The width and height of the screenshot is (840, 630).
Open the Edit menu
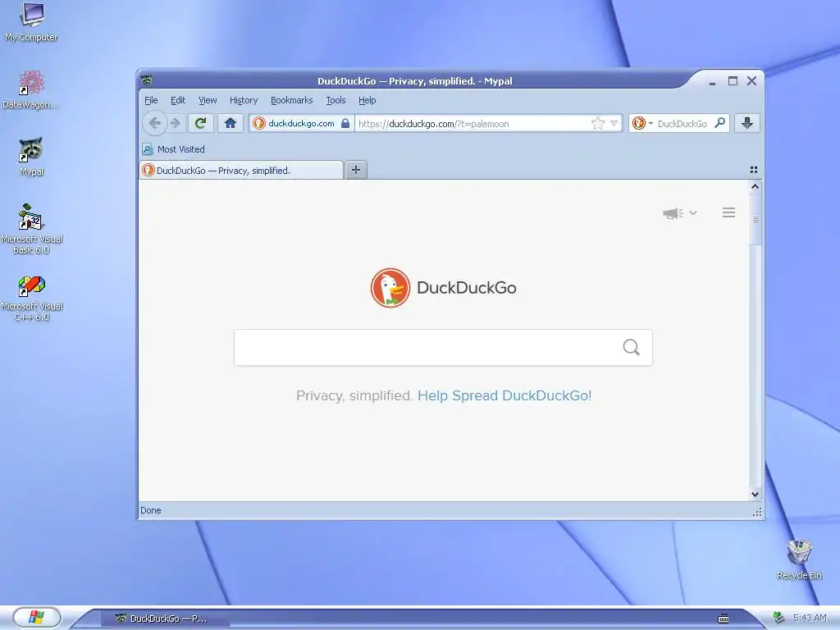tap(178, 100)
